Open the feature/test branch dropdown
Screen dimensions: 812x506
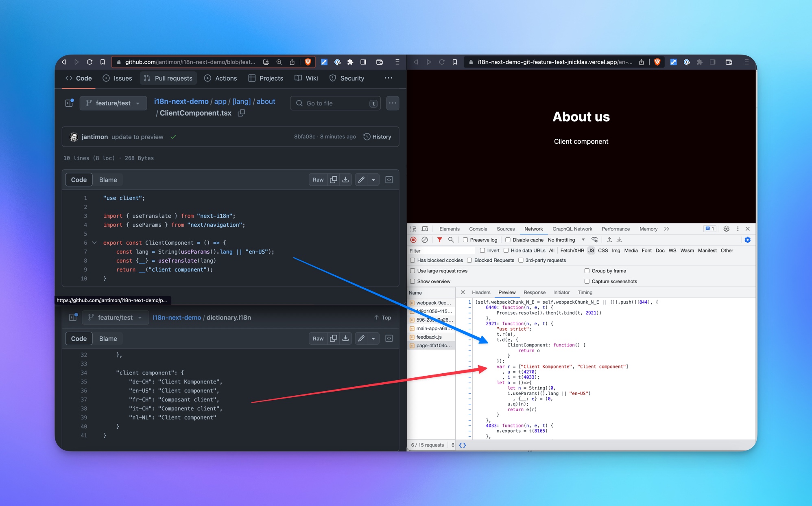point(113,103)
